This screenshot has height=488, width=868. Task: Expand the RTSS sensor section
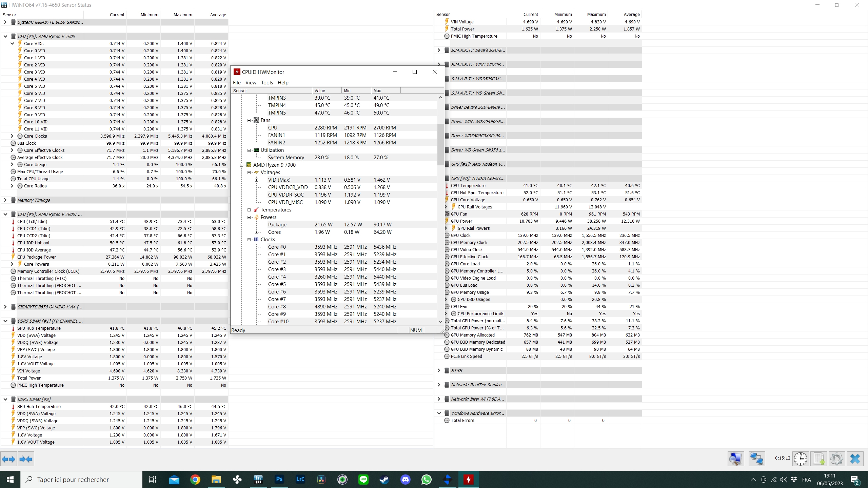coord(439,370)
